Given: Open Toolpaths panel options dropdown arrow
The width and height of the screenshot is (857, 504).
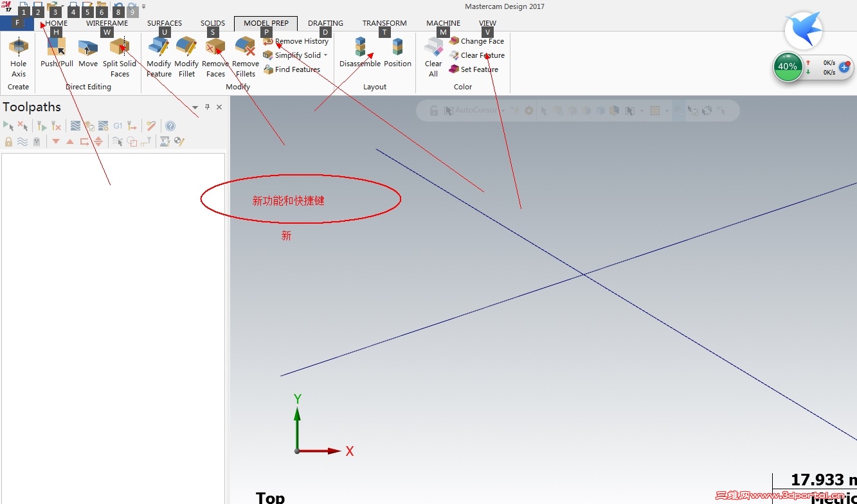Looking at the screenshot, I should tap(195, 107).
